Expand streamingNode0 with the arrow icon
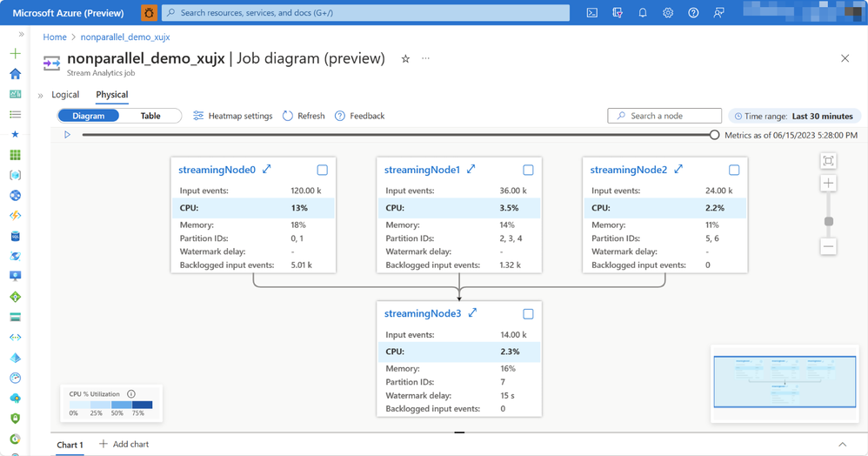 tap(267, 170)
